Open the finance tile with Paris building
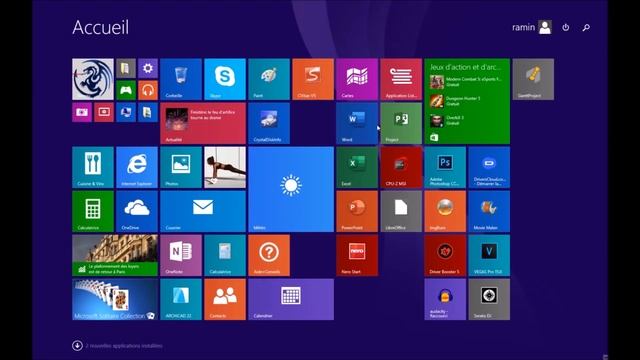This screenshot has width=640, height=360. point(115,256)
